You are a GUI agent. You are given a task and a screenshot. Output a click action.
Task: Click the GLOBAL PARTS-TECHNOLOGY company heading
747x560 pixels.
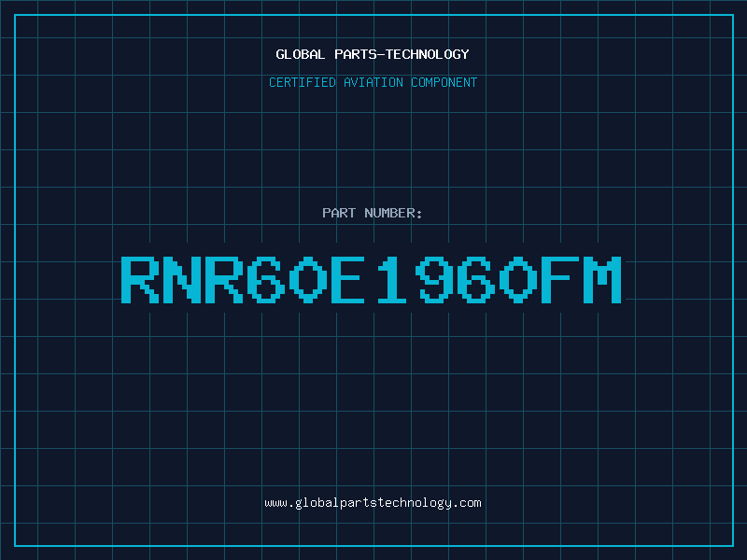[373, 54]
